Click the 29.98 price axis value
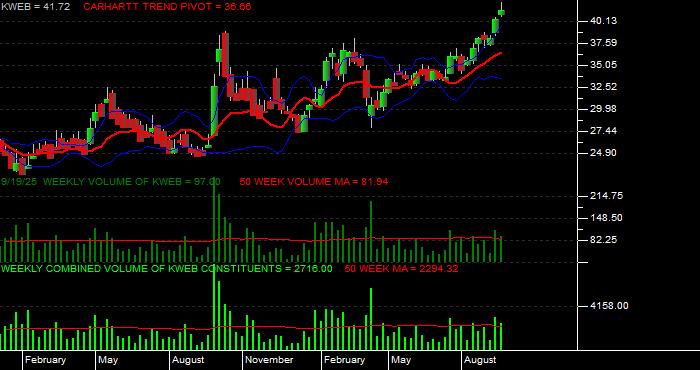 tap(604, 109)
